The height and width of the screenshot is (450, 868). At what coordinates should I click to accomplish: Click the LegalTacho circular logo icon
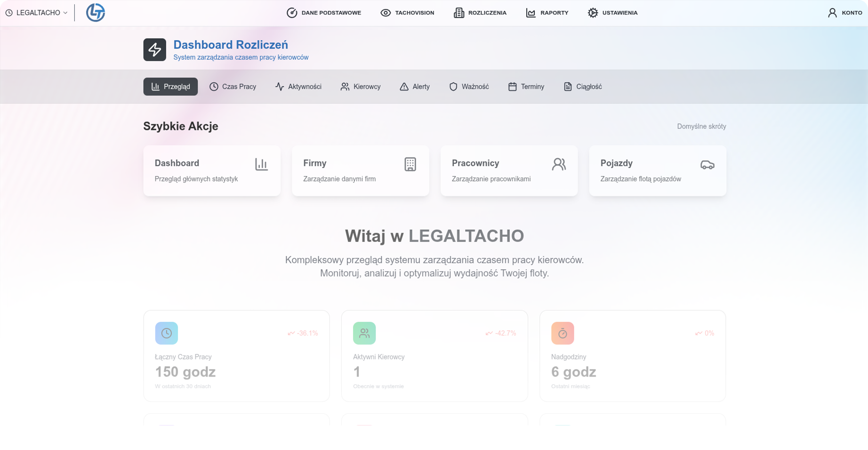(x=96, y=13)
